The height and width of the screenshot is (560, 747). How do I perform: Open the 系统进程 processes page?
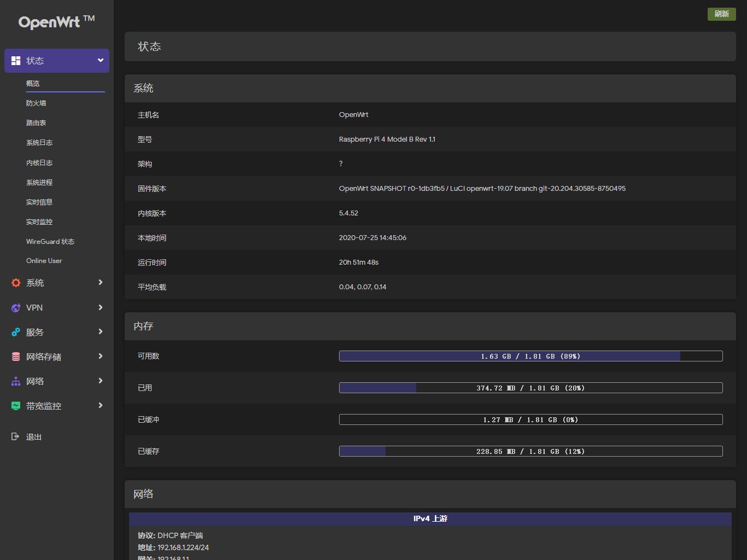tap(39, 182)
